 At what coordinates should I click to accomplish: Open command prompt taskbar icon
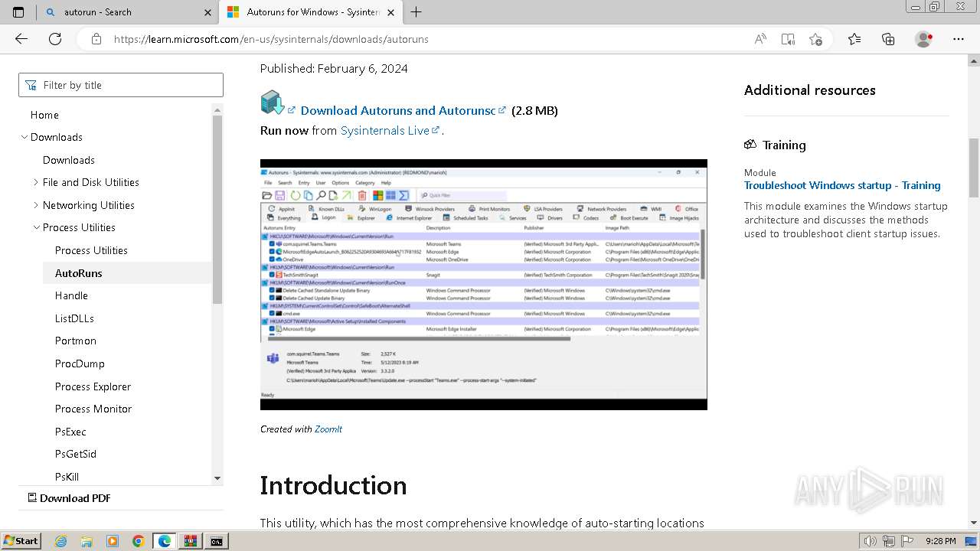pos(217,541)
